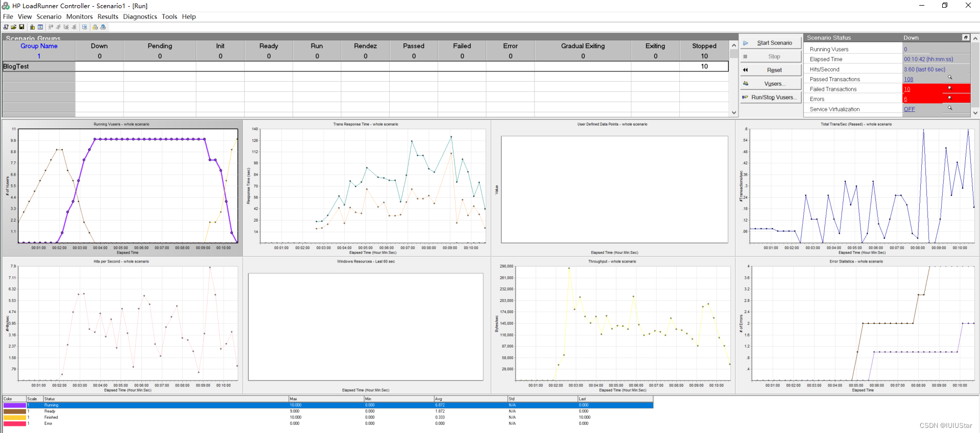Select the Throughput graph
980x433 pixels.
click(x=613, y=325)
